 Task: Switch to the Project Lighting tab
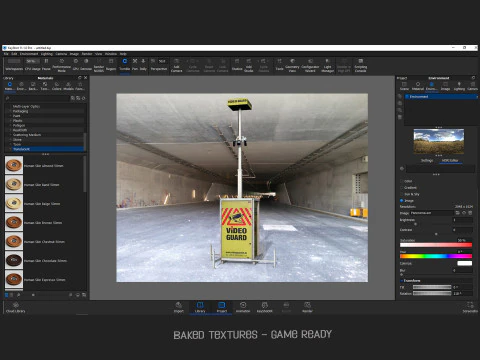pyautogui.click(x=459, y=86)
